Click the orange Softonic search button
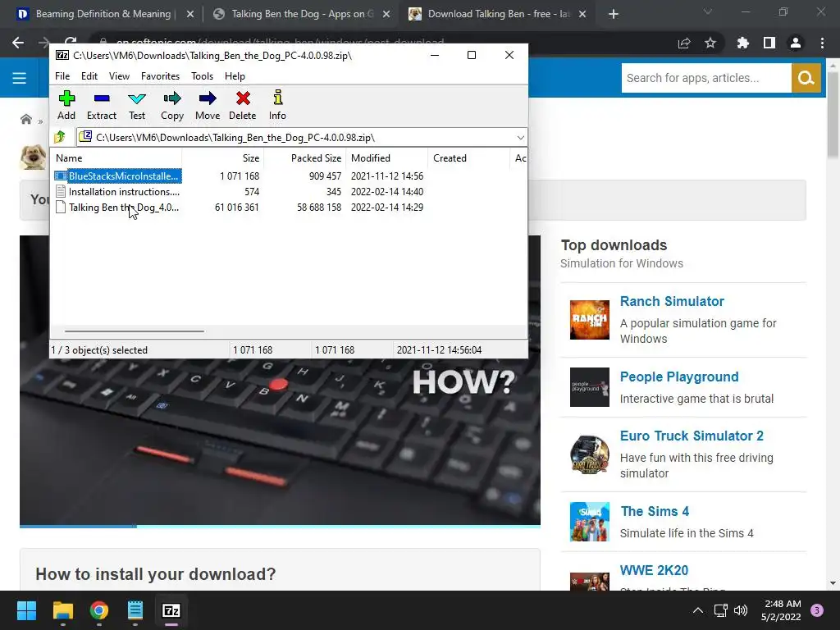This screenshot has width=840, height=630. [806, 78]
